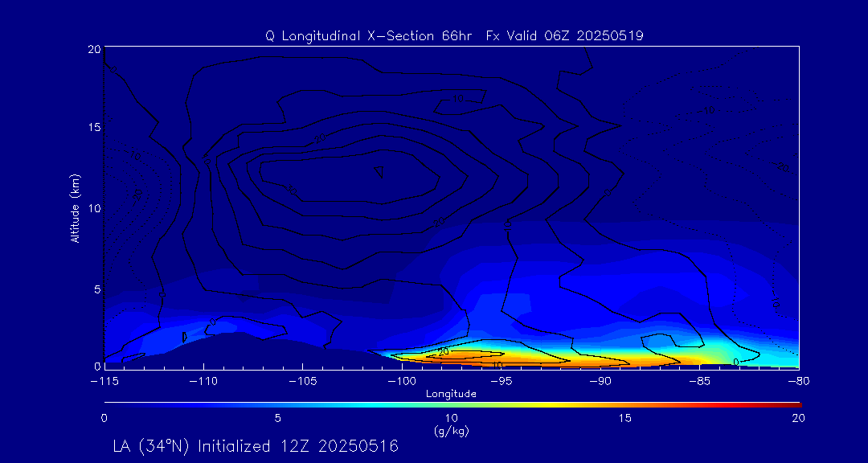The height and width of the screenshot is (463, 868).
Task: Select the -80 longitude tick label
Action: (797, 381)
